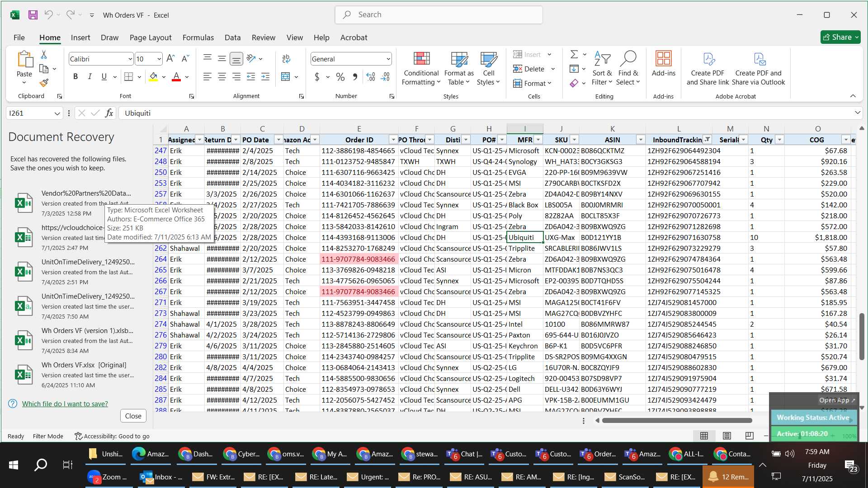Click the Center align icon
The width and height of the screenshot is (868, 488).
[222, 77]
